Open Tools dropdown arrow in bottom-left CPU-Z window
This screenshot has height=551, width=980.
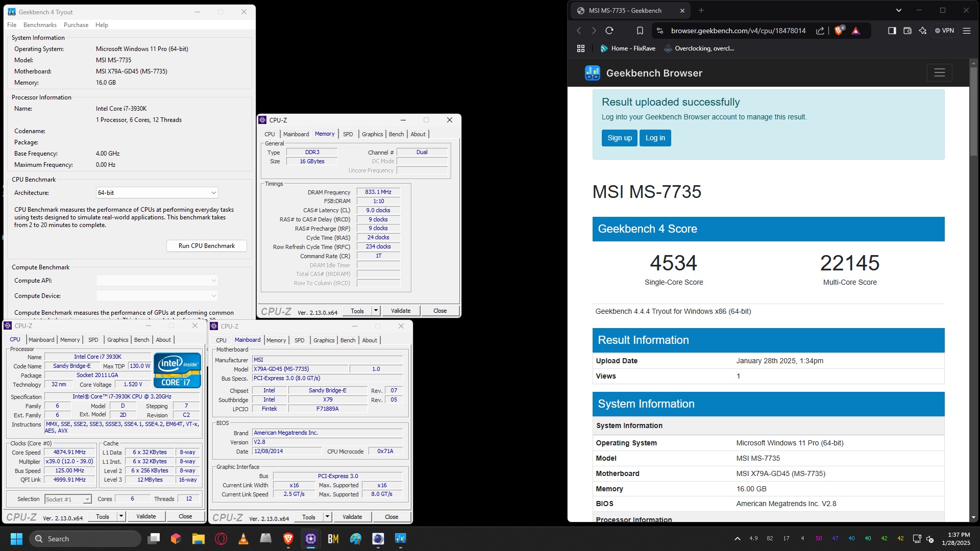[x=121, y=516]
